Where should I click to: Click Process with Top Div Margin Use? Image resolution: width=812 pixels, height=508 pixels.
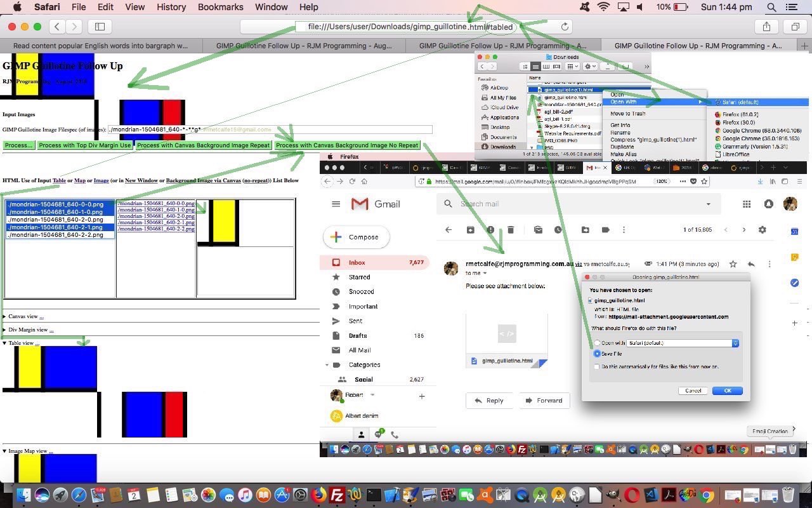tap(84, 145)
